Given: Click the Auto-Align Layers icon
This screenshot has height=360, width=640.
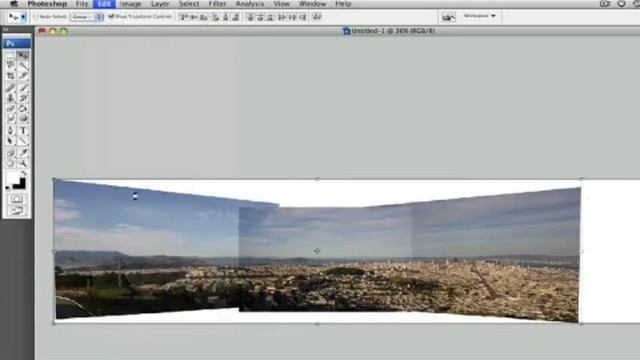Looking at the screenshot, I should 317,17.
